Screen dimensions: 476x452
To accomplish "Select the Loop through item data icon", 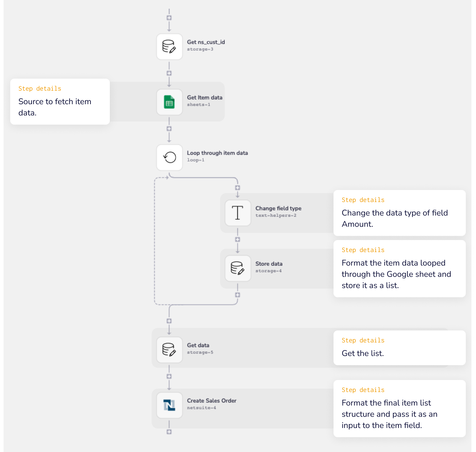I will pyautogui.click(x=169, y=158).
